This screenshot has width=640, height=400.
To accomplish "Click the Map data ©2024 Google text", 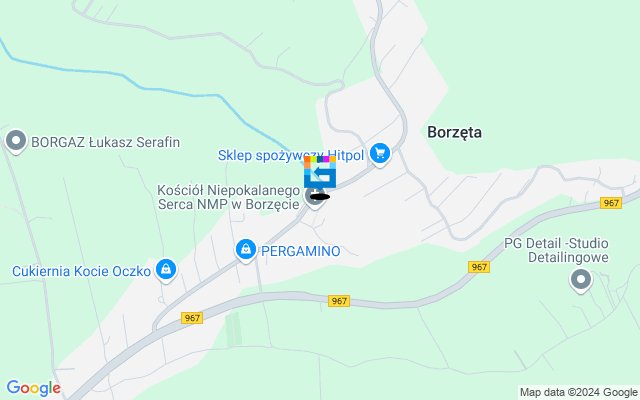I will point(578,392).
